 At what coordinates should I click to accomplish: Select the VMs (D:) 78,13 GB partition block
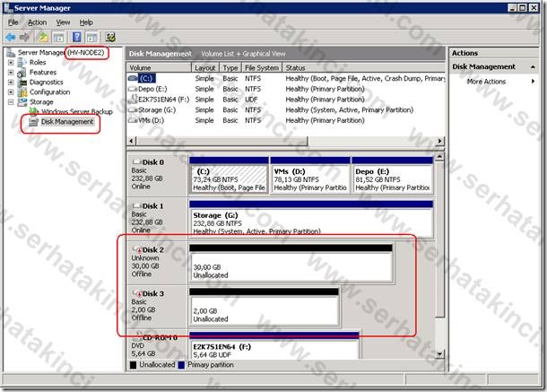[310, 175]
